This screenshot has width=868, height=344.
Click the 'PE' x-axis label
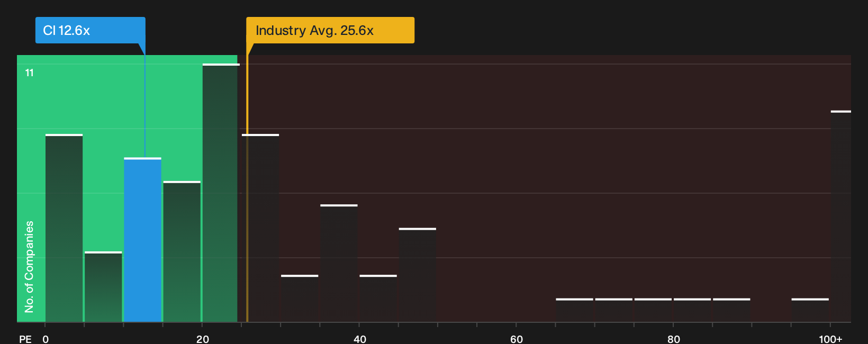25,339
